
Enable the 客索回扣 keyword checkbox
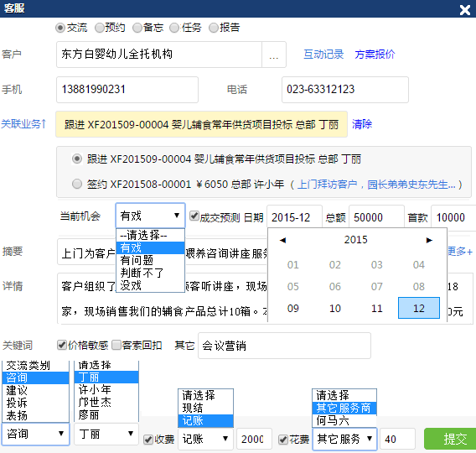(116, 345)
